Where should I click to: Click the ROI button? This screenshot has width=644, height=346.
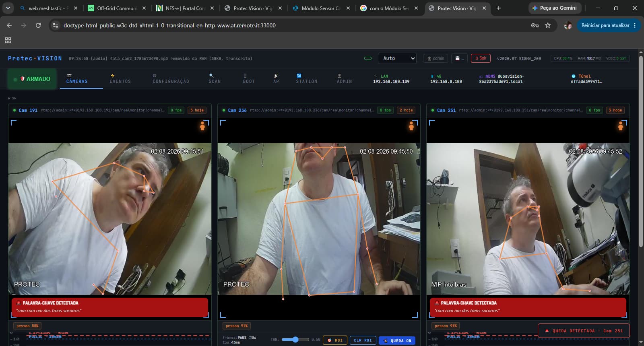(335, 340)
